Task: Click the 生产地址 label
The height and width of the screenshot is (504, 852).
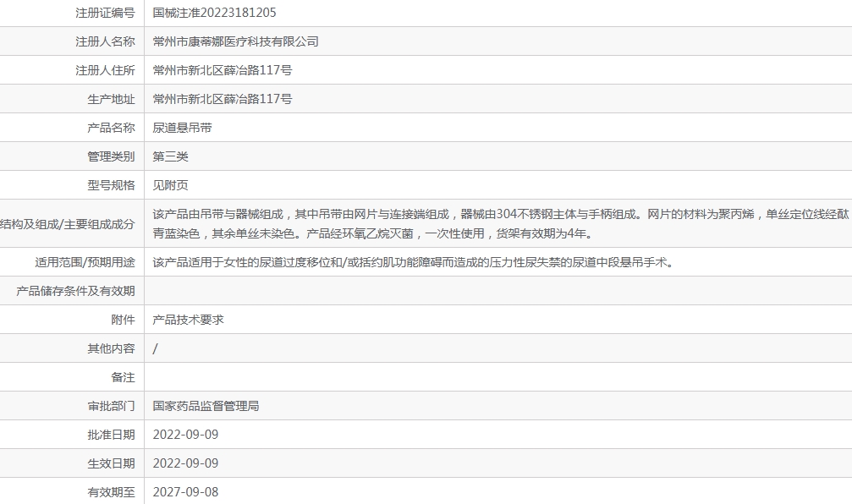Action: 111,99
